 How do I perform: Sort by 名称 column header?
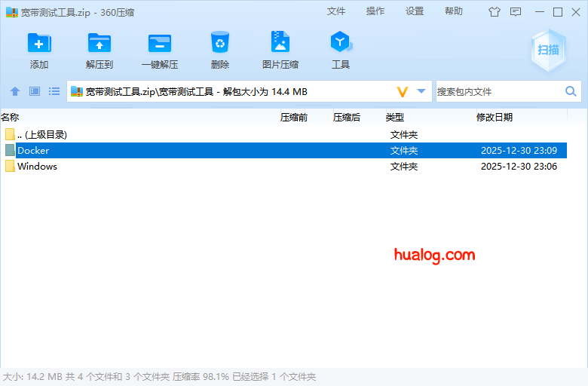[10, 118]
